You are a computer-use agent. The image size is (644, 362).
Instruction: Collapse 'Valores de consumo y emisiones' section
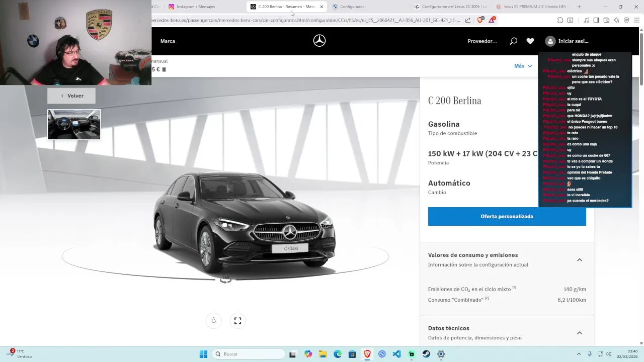(x=579, y=260)
